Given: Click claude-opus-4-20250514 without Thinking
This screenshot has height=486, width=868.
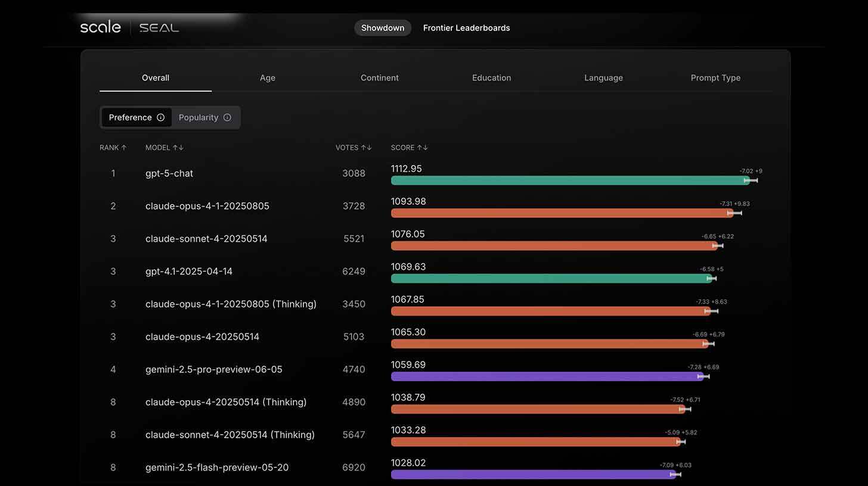Looking at the screenshot, I should [x=203, y=337].
